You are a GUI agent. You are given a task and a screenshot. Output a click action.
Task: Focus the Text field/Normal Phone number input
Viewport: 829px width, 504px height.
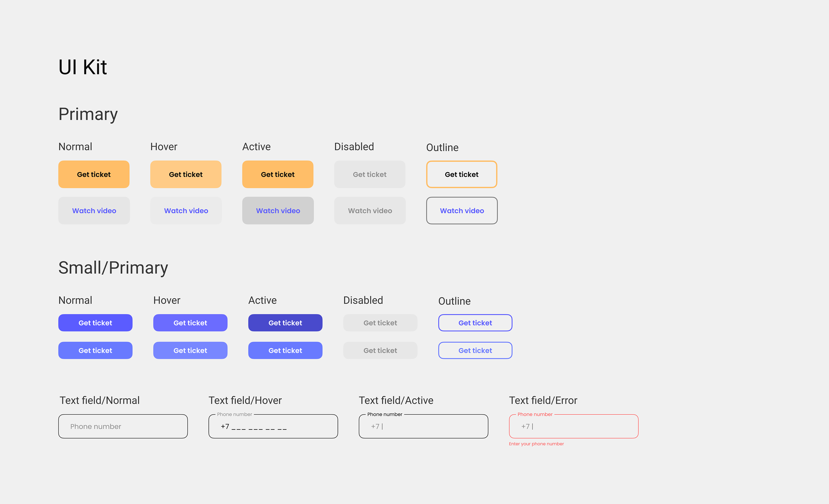pyautogui.click(x=123, y=426)
